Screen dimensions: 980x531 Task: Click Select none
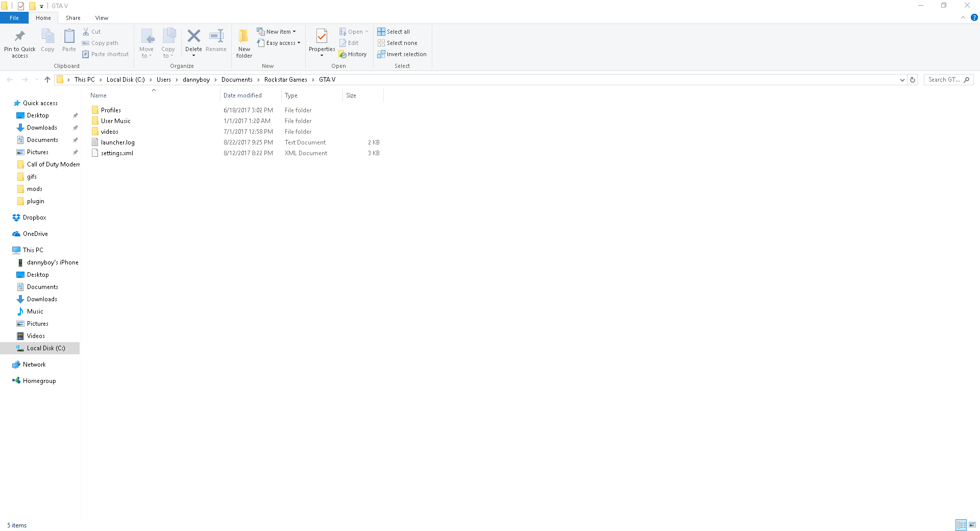pyautogui.click(x=398, y=43)
